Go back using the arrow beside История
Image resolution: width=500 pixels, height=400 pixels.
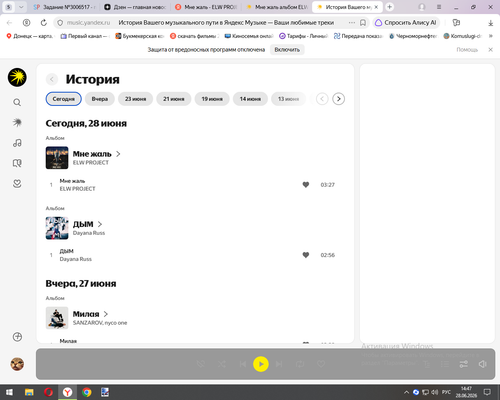tap(52, 79)
